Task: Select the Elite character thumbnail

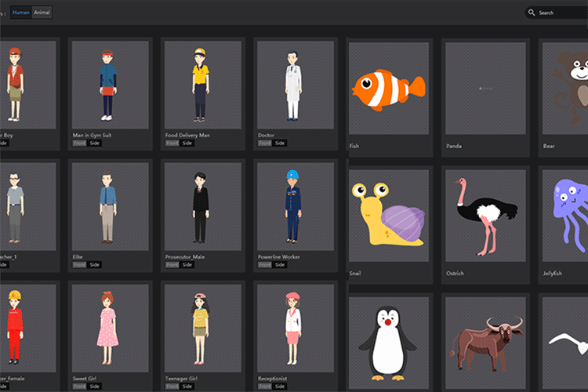Action: (x=108, y=207)
